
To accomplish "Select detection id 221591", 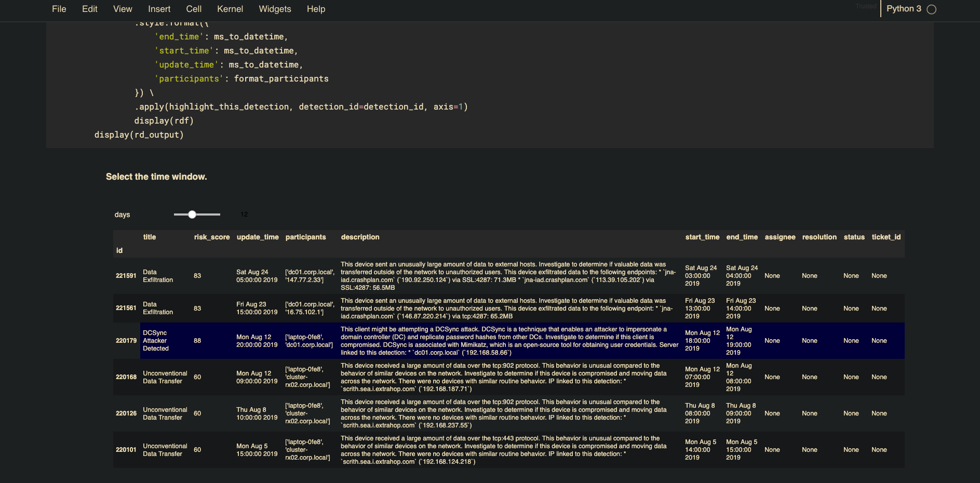I will pyautogui.click(x=126, y=276).
